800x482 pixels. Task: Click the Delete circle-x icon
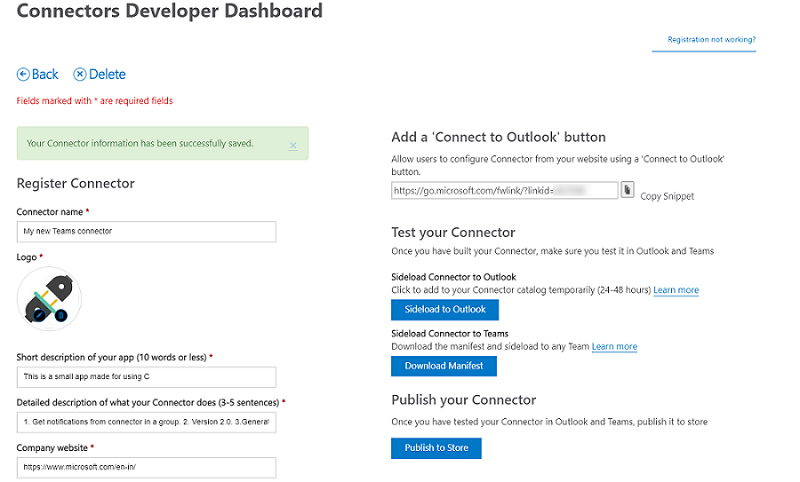(80, 74)
